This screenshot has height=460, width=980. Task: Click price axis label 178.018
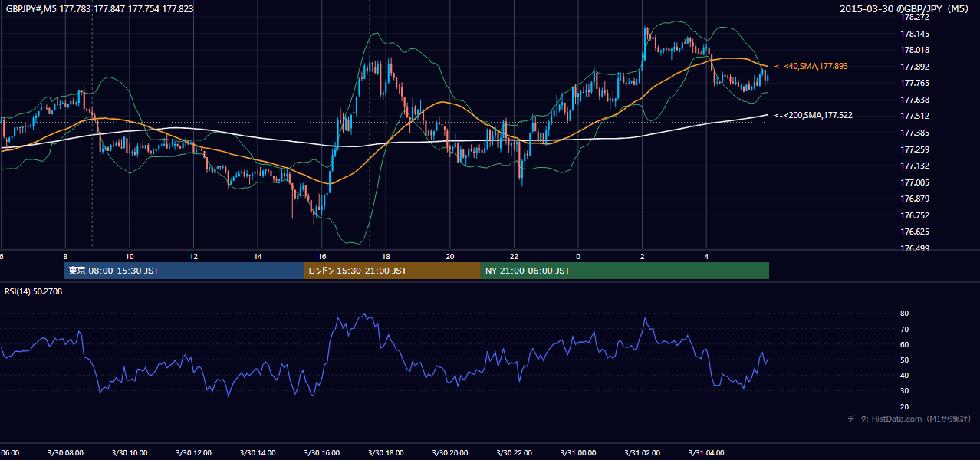[916, 50]
